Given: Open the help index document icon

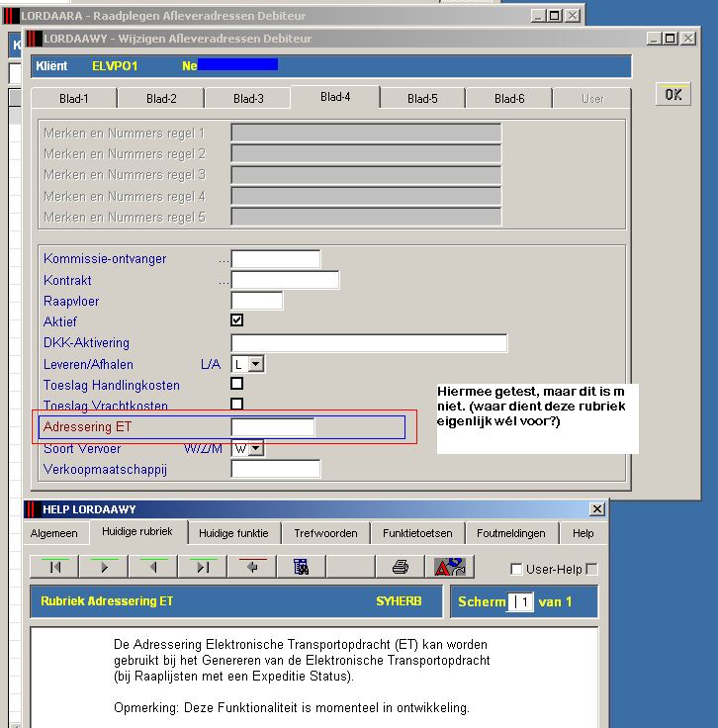Looking at the screenshot, I should click(302, 567).
